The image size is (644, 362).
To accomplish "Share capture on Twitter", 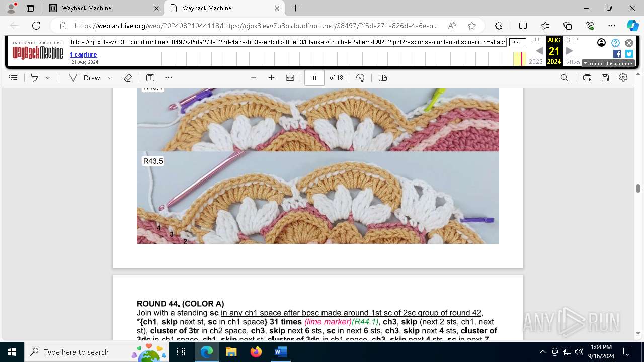I will click(x=629, y=54).
